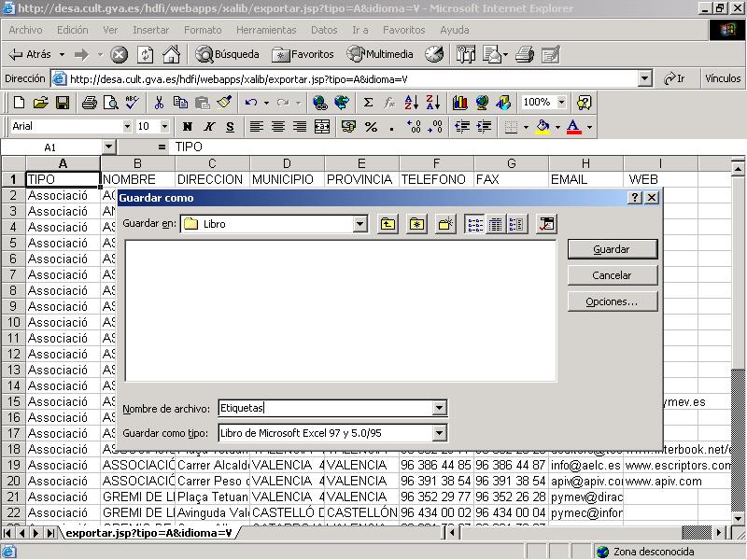Click the font color A swatch
The width and height of the screenshot is (747, 560).
(573, 126)
